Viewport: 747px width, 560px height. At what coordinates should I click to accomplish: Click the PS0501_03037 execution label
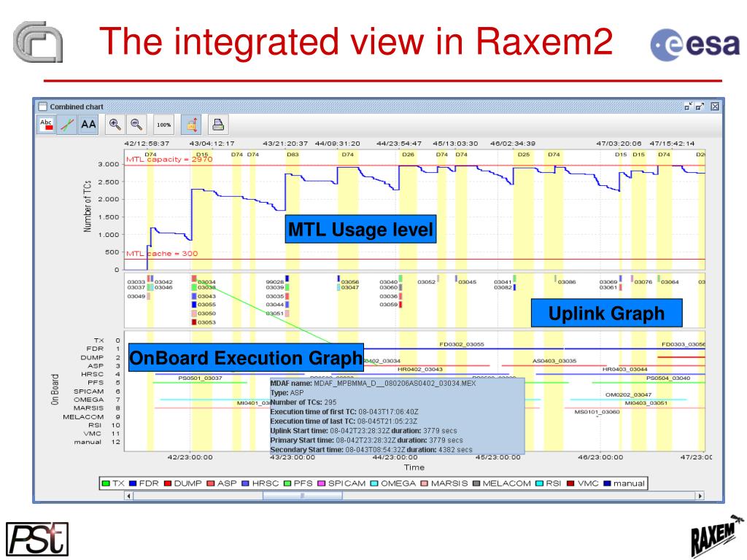pos(200,378)
